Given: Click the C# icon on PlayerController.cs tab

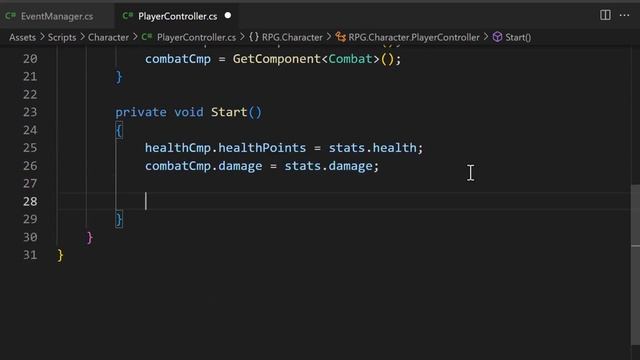Looking at the screenshot, I should tap(128, 16).
